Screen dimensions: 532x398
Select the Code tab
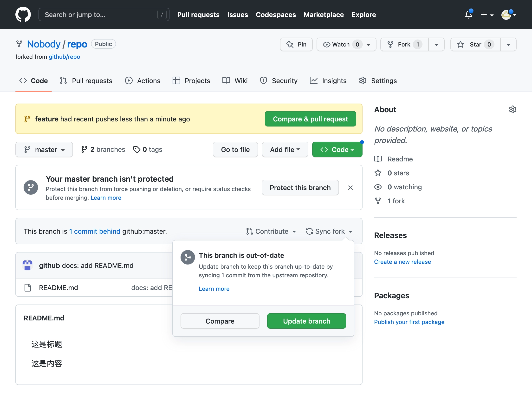33,81
